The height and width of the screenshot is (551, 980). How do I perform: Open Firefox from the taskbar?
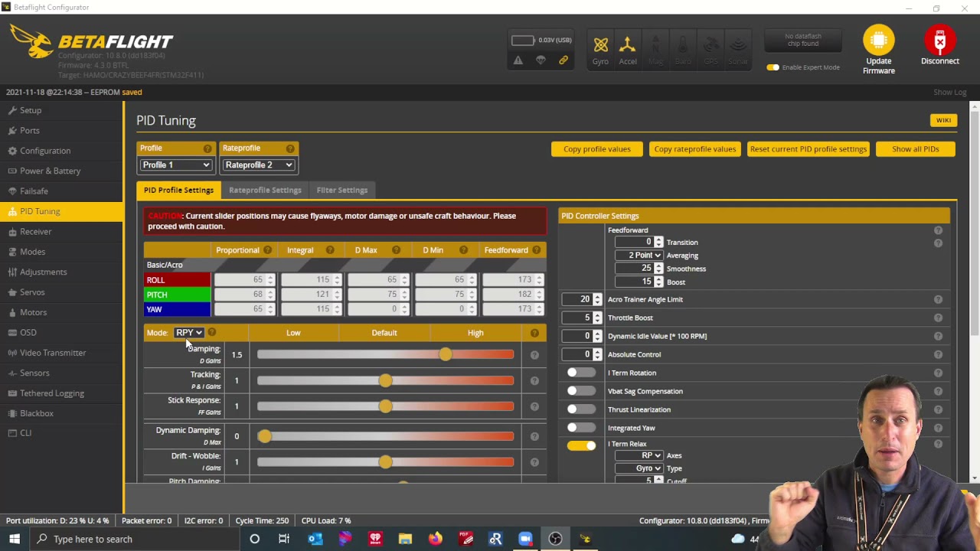tap(435, 539)
